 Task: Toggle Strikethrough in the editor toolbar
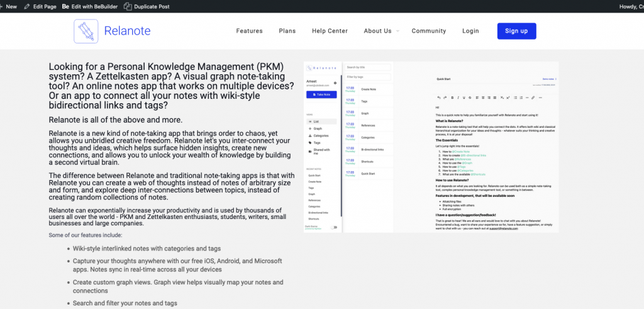(470, 98)
